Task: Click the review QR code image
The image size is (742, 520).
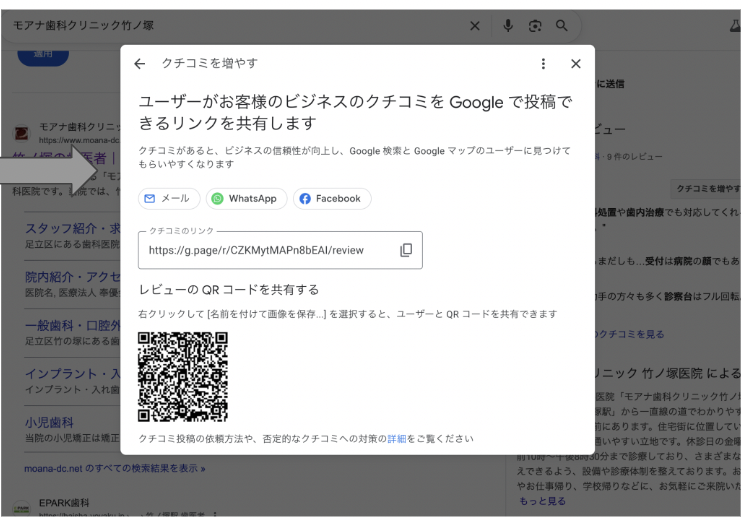Action: point(182,377)
